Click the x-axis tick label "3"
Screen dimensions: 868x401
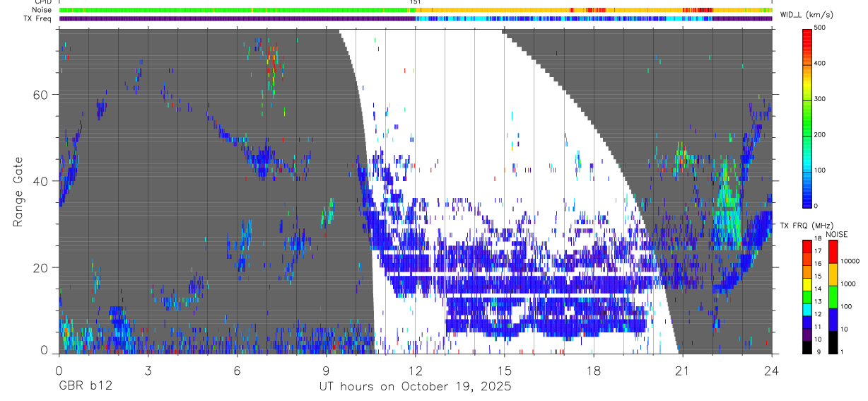(148, 370)
